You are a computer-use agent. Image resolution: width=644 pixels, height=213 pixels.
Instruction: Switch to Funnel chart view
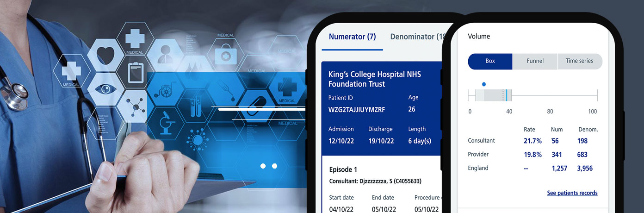(535, 61)
